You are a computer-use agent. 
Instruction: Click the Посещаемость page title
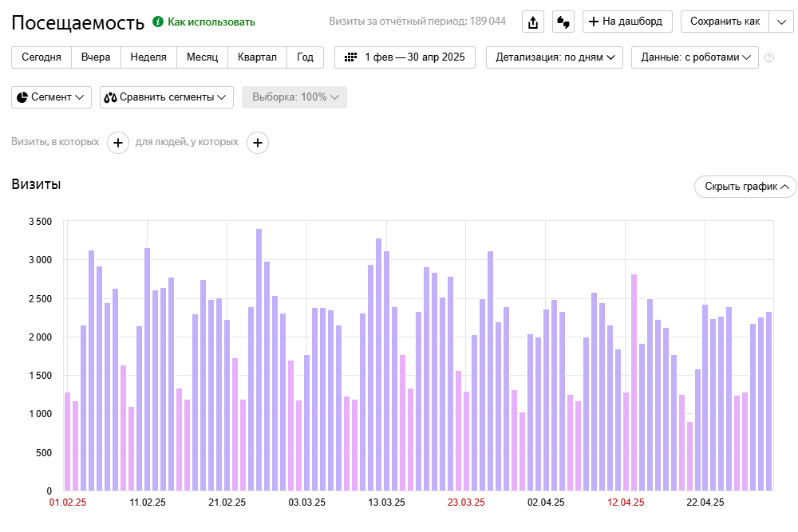tap(78, 23)
